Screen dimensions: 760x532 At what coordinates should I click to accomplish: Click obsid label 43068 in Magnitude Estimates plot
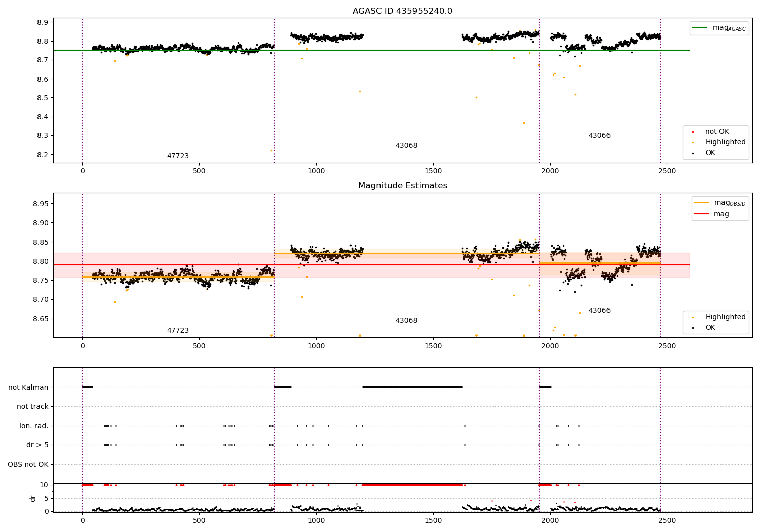[406, 321]
